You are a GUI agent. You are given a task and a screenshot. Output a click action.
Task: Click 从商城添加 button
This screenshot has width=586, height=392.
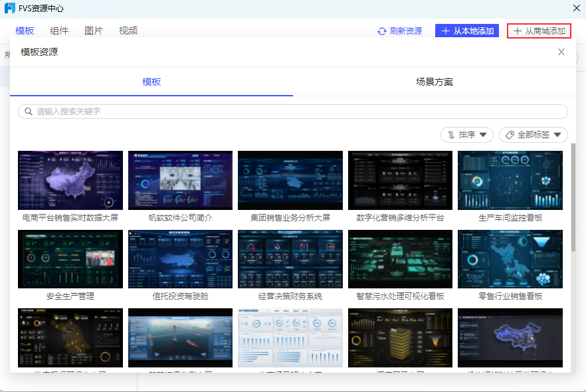[539, 31]
